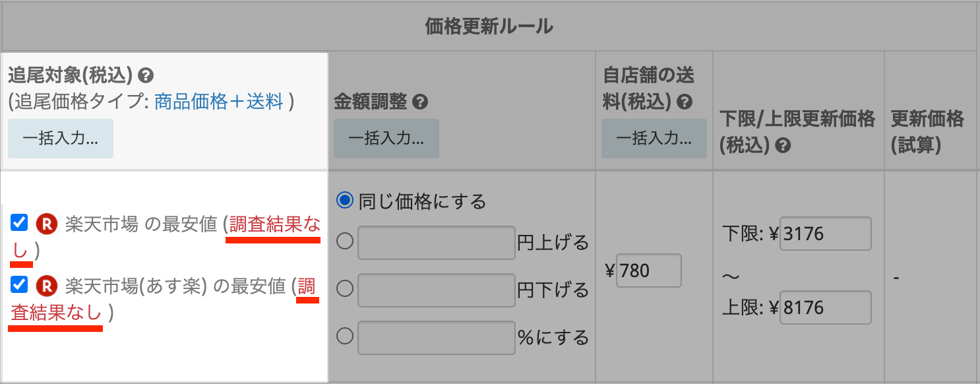
Task: Select the 円上げる radio option
Action: 345,242
